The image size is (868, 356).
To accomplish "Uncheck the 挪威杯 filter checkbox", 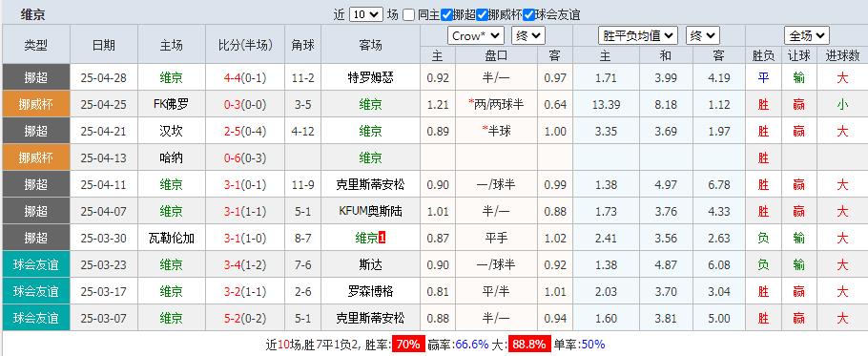I will click(481, 15).
